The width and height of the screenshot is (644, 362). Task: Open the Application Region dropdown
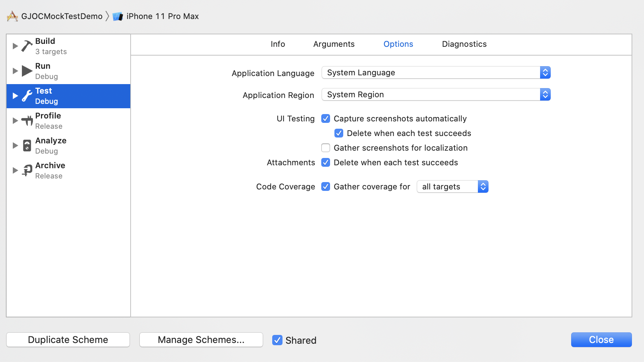[x=436, y=94]
